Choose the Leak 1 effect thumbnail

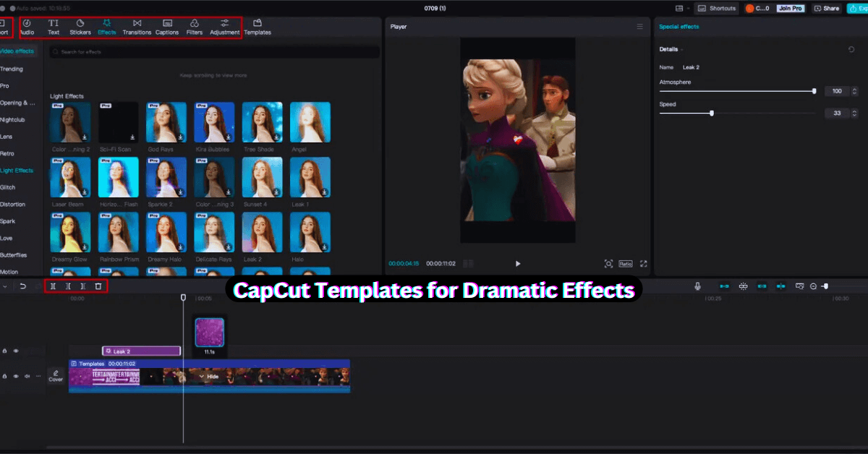(310, 177)
